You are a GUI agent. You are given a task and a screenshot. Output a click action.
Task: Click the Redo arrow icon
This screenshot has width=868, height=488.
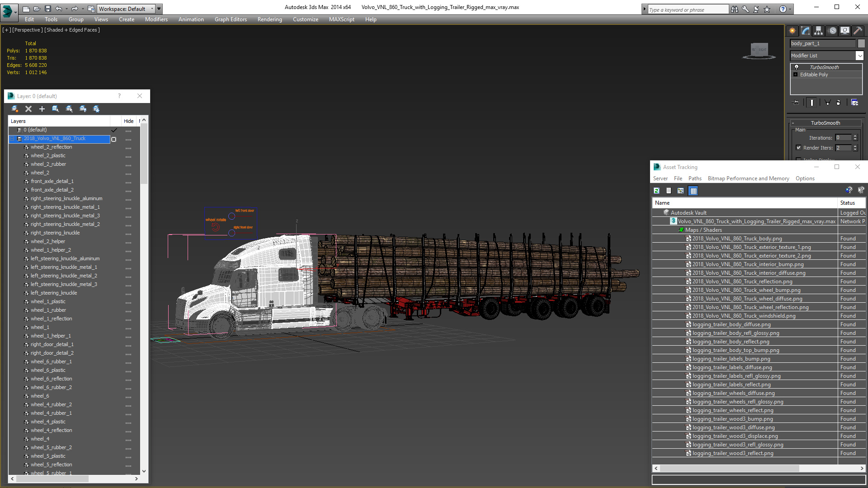pos(75,9)
